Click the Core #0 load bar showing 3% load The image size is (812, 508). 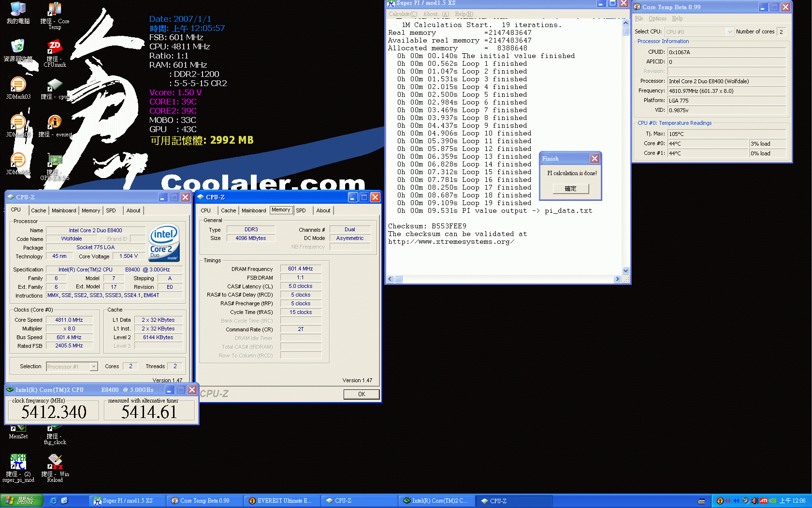click(x=768, y=144)
